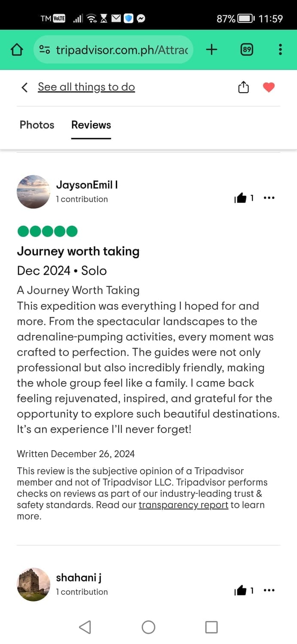Image resolution: width=297 pixels, height=644 pixels.
Task: Tap the Android back navigation button
Action: (85, 627)
